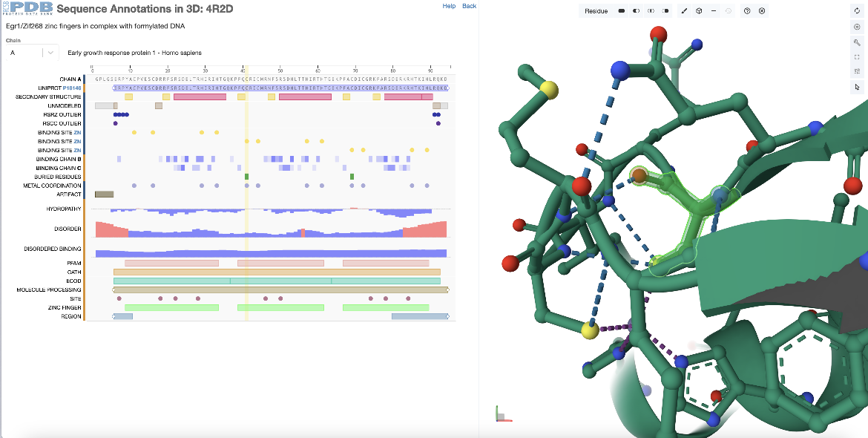The width and height of the screenshot is (868, 438).
Task: Click the Intersect selection icon
Action: point(651,11)
